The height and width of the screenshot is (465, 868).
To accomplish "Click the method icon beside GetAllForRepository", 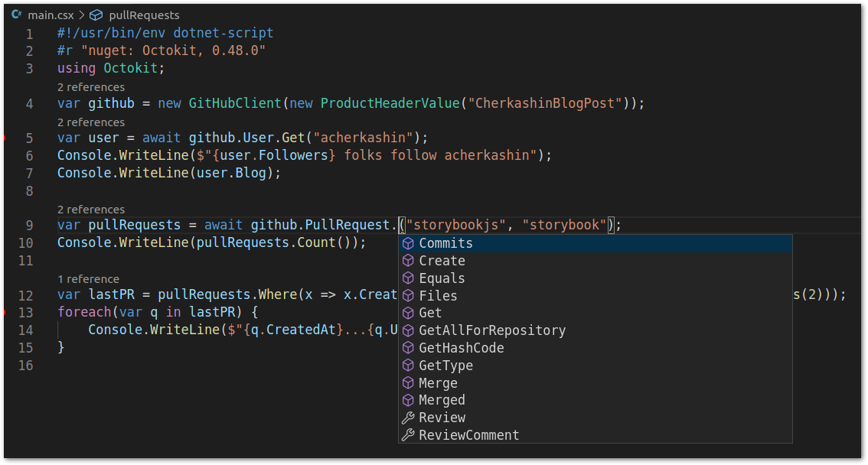I will click(x=408, y=330).
